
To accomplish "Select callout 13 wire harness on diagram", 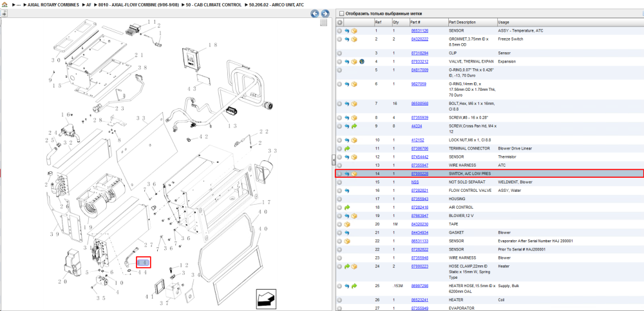I will pos(232,126).
